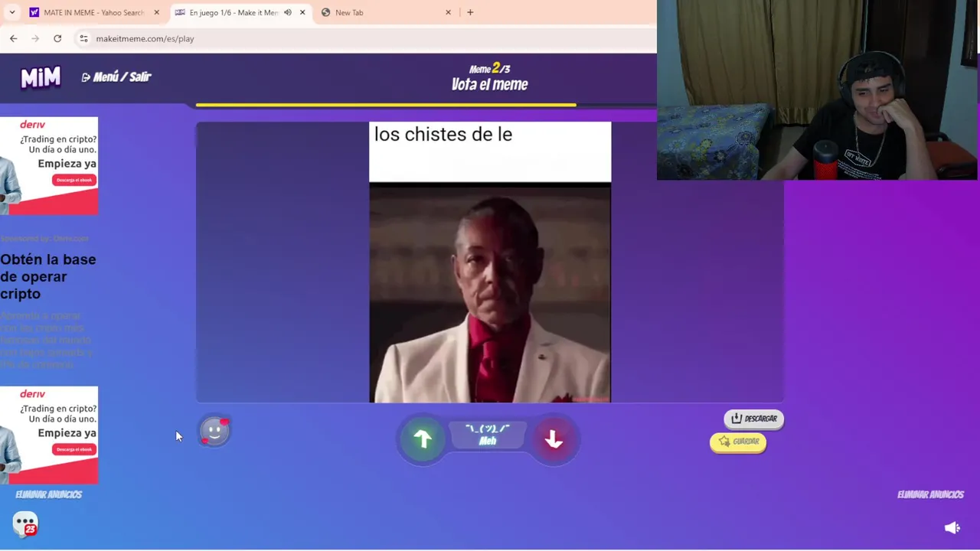Click Eliminar Anuncios at the right
Screen dimensions: 980x551
click(x=930, y=494)
